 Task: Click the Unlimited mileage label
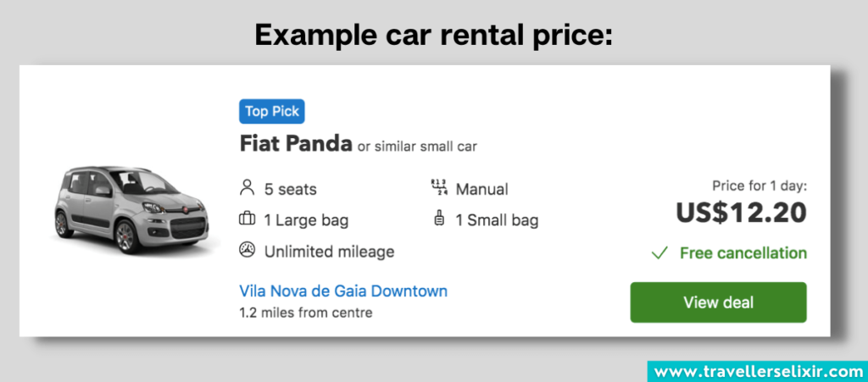click(x=329, y=252)
